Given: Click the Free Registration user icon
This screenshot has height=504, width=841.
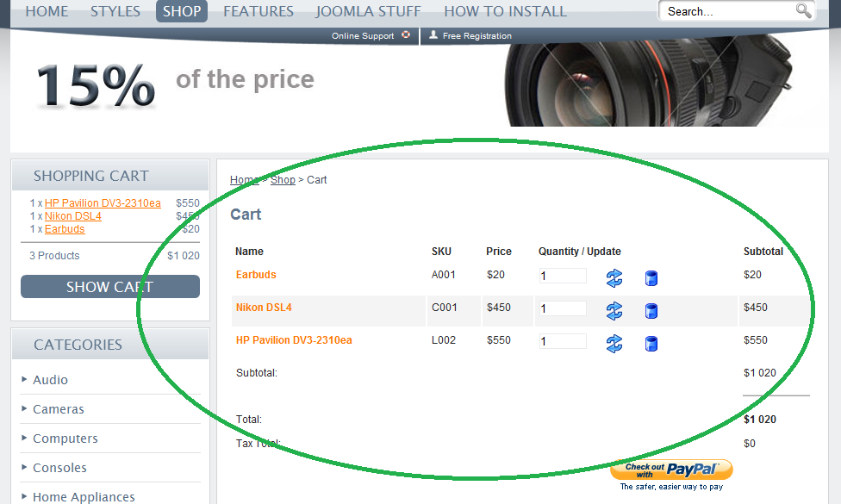Looking at the screenshot, I should (433, 34).
